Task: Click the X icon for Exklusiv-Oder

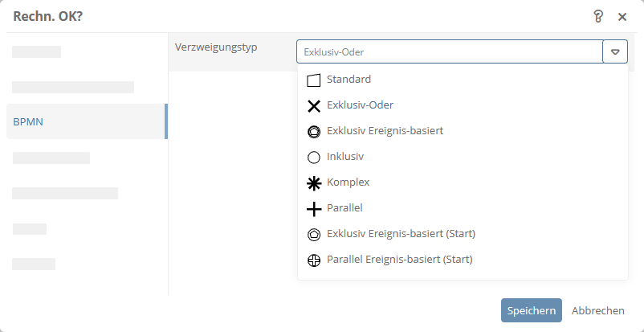Action: click(x=314, y=105)
